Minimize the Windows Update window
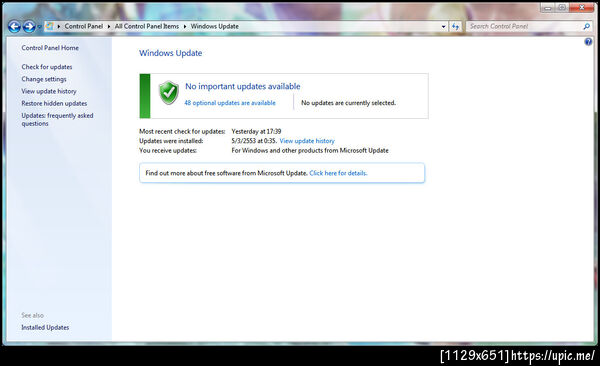The height and width of the screenshot is (366, 600). coord(548,8)
